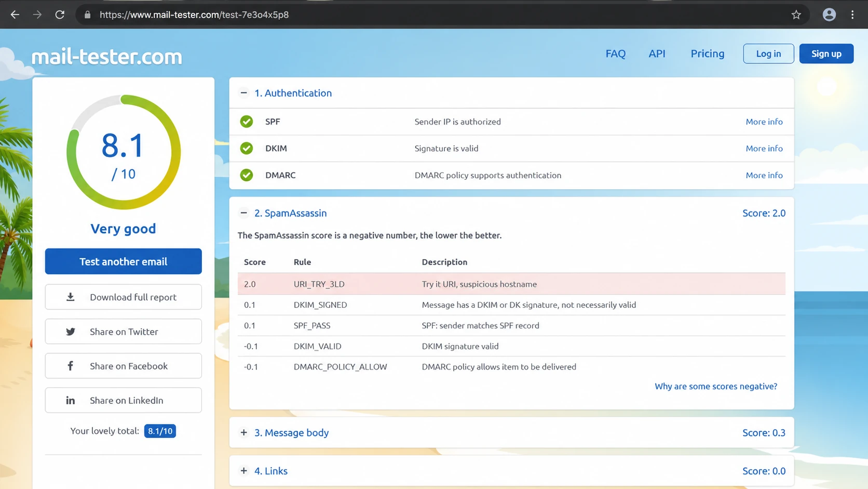This screenshot has height=489, width=868.
Task: Click the Description column header
Action: click(x=444, y=262)
